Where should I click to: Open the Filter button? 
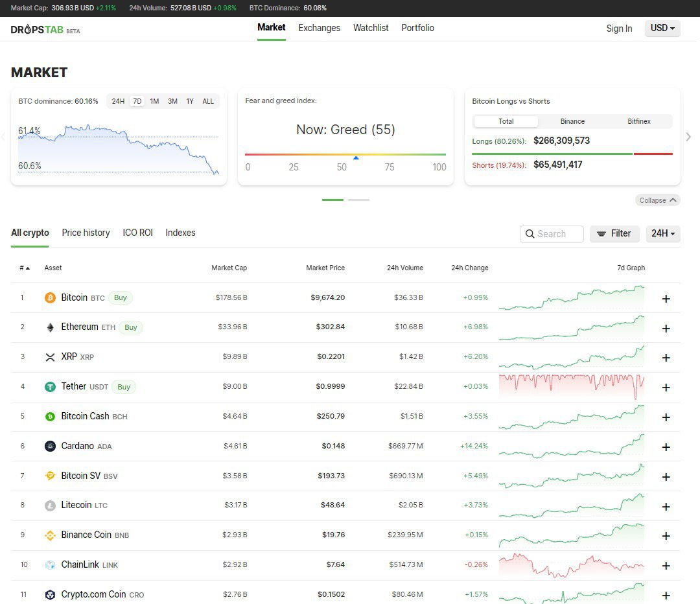614,233
